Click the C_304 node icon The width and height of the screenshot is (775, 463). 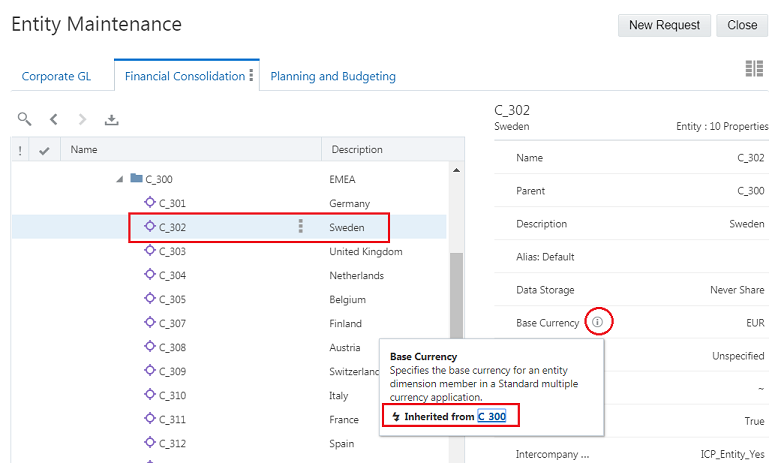[150, 274]
